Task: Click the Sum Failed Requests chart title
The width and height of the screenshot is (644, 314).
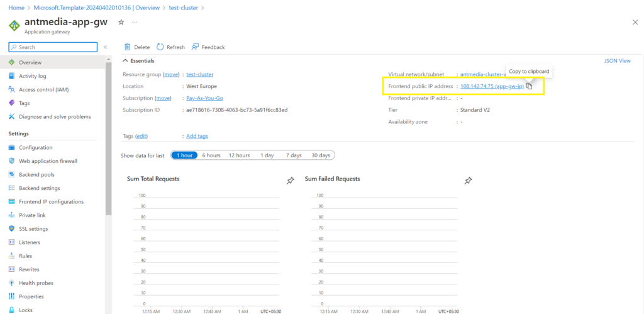Action: [x=332, y=179]
